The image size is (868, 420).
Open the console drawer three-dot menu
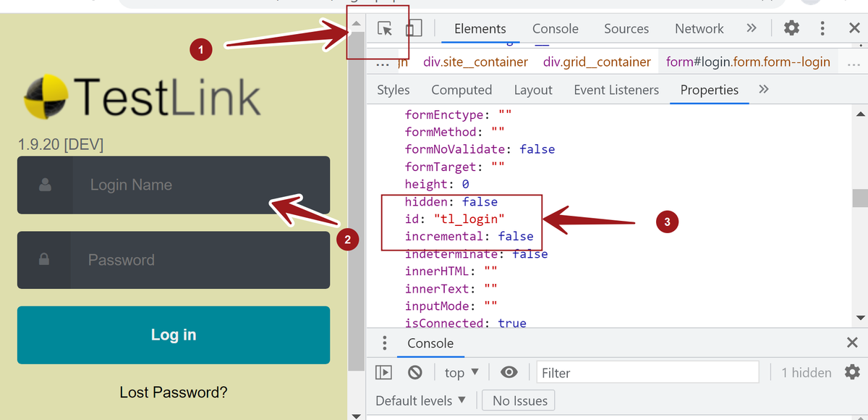pyautogui.click(x=384, y=343)
